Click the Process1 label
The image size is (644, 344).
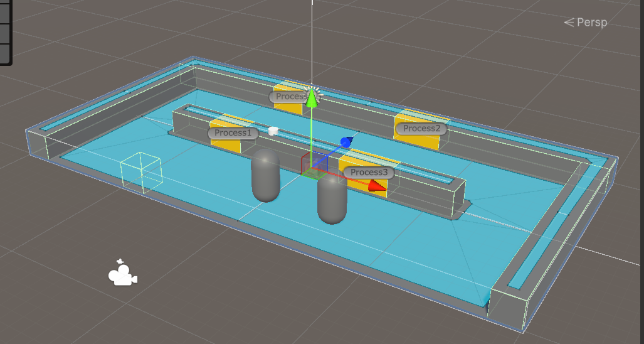[232, 133]
